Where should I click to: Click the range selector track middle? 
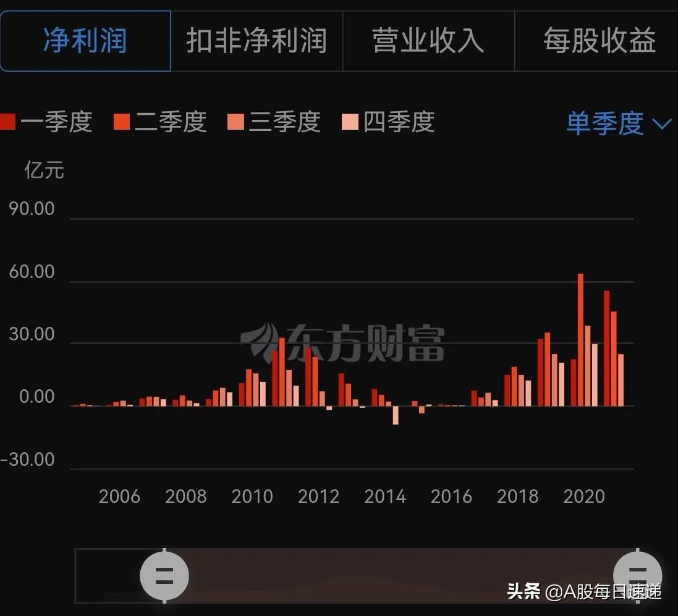400,576
